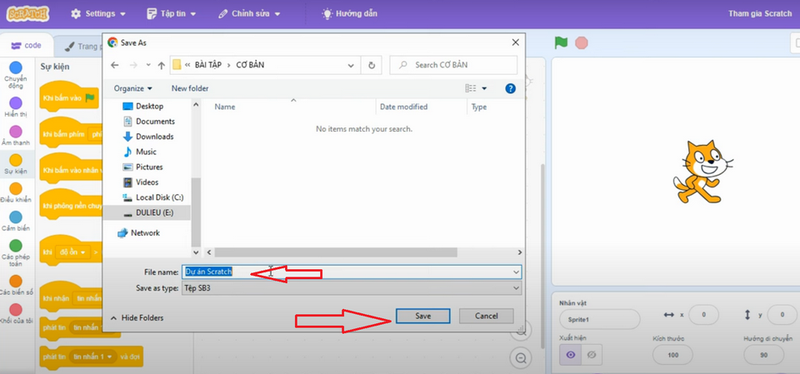The image size is (800, 374).
Task: Switch to the code tab
Action: click(26, 45)
